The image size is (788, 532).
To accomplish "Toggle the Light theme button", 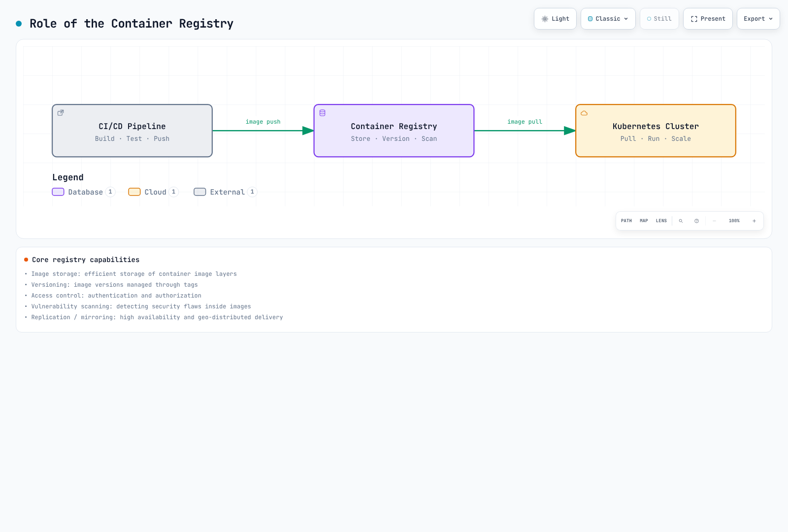I will 555,19.
